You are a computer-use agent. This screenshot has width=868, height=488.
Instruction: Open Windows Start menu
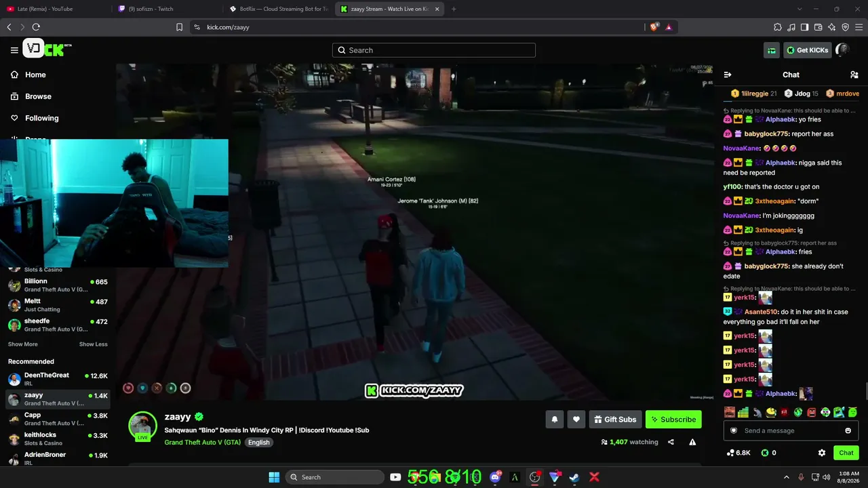[274, 477]
